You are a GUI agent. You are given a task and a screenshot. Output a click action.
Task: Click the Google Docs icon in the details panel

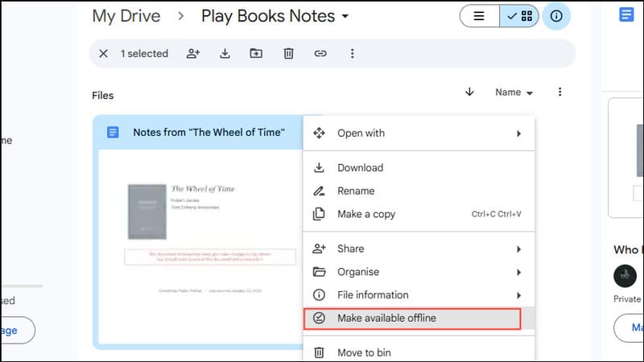click(626, 15)
